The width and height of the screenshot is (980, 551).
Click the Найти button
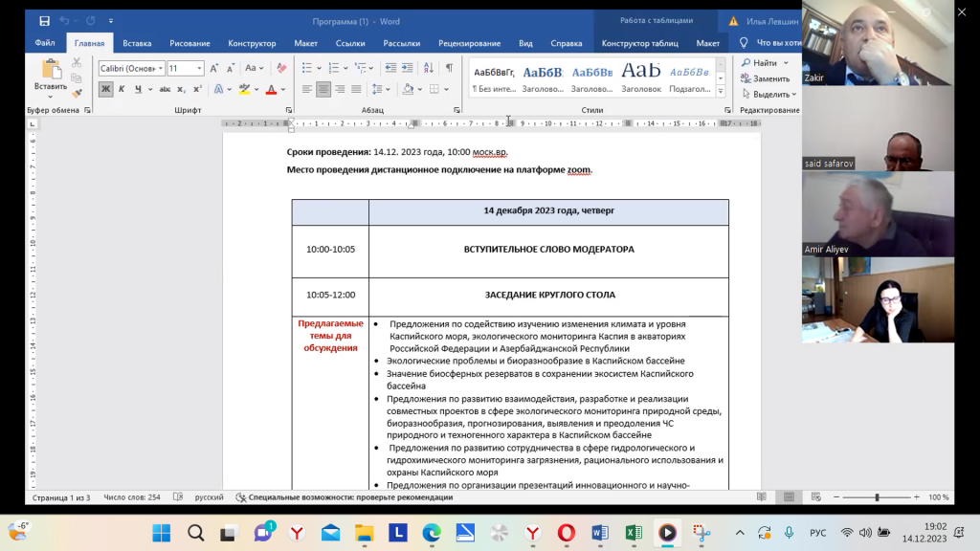(765, 62)
